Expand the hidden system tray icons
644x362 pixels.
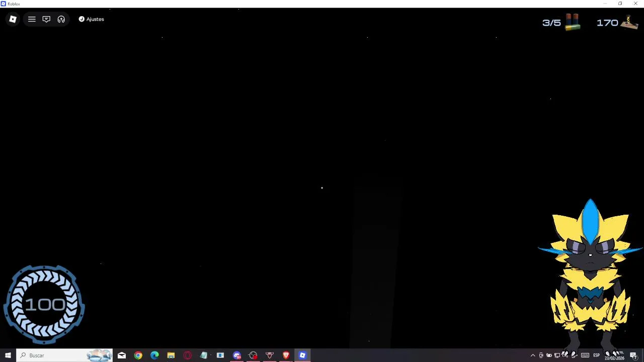[533, 355]
